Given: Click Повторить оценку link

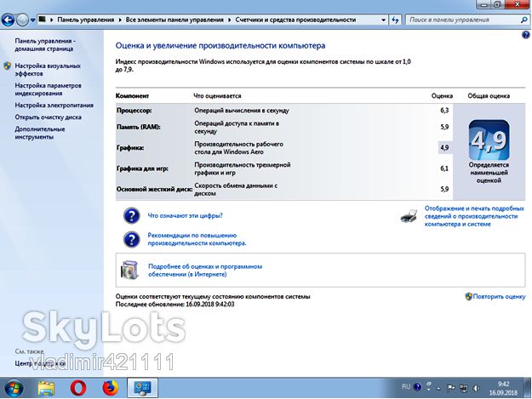Looking at the screenshot, I should [499, 296].
